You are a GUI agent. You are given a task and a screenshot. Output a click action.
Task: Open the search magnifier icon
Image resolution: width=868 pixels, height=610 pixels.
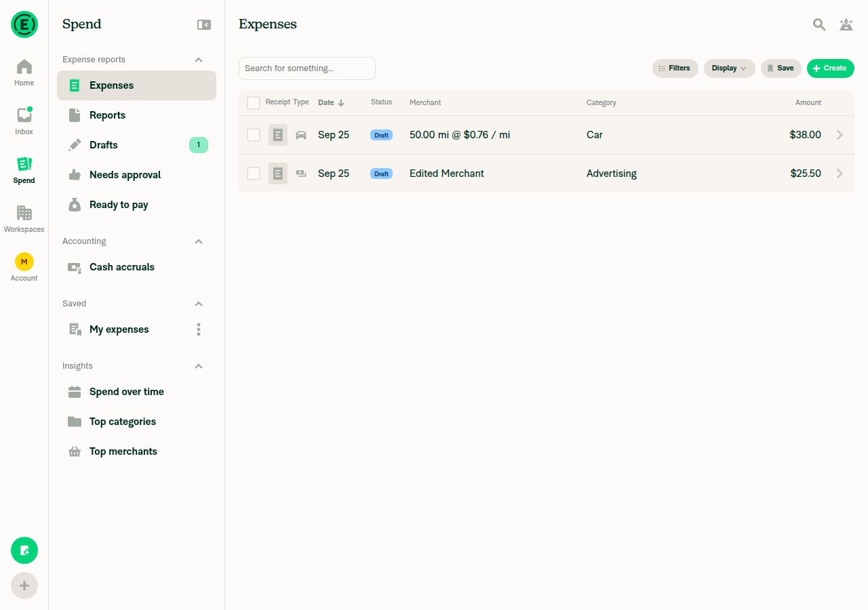pyautogui.click(x=819, y=24)
